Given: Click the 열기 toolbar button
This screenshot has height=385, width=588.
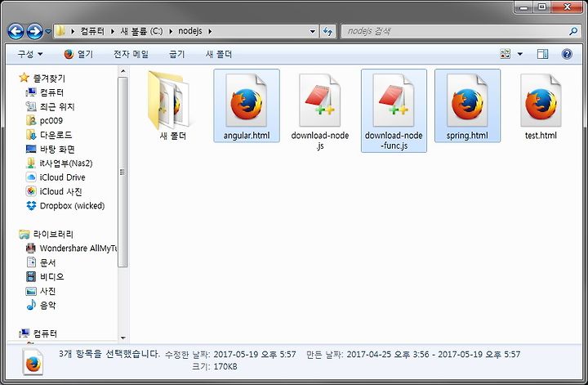Looking at the screenshot, I should point(78,55).
